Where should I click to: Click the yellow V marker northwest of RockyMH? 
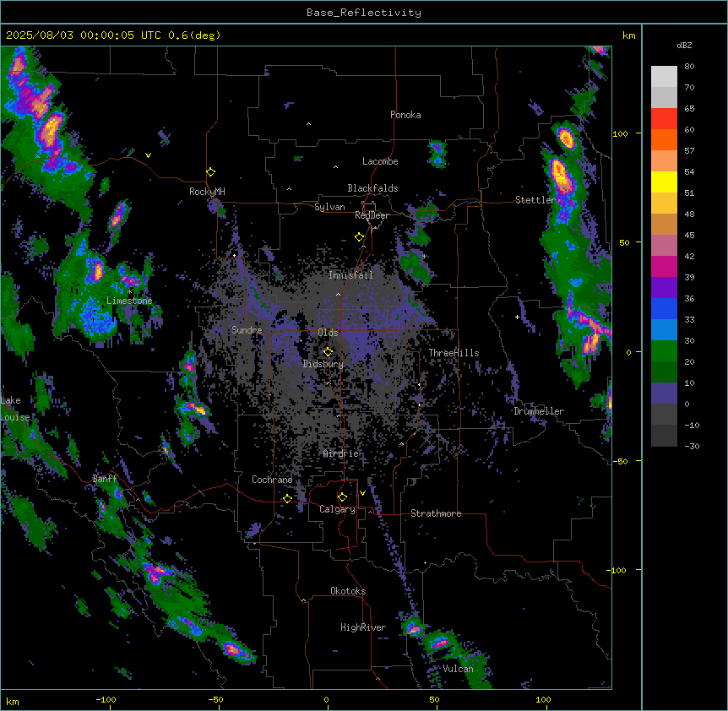148,155
